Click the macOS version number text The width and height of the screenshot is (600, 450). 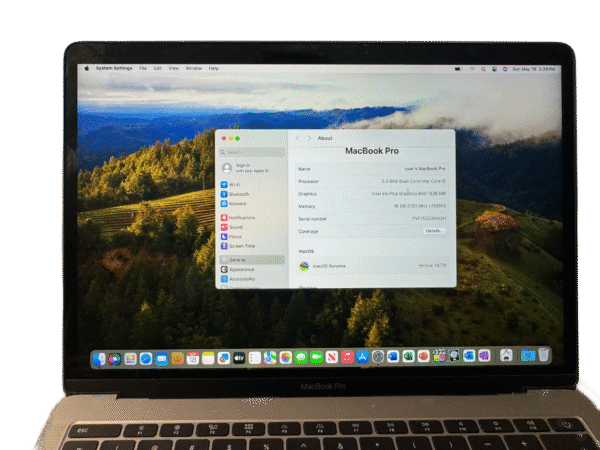432,266
